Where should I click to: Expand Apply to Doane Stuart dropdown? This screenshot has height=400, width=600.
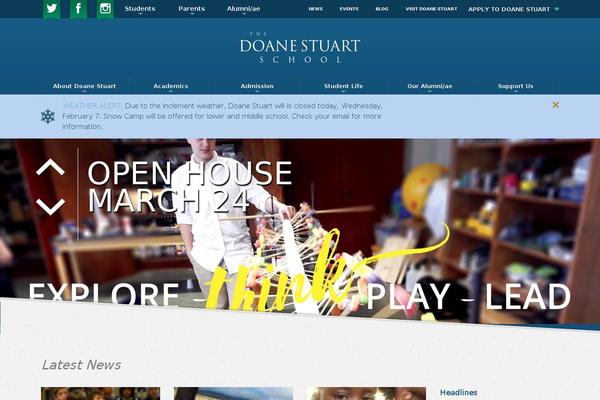[513, 9]
